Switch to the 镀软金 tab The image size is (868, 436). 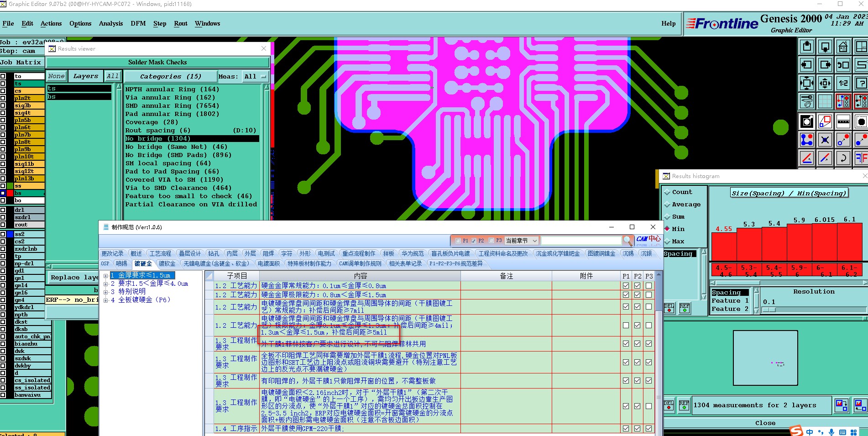tap(167, 263)
